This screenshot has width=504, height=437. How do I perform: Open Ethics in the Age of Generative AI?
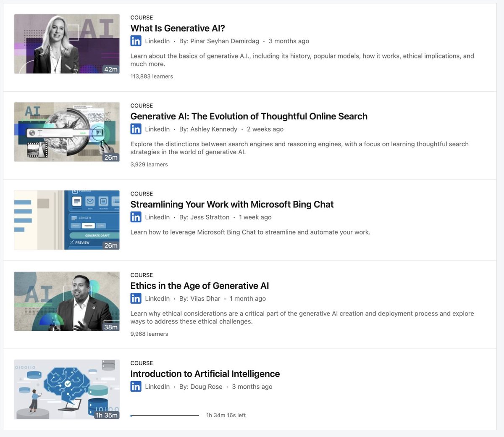pos(199,286)
